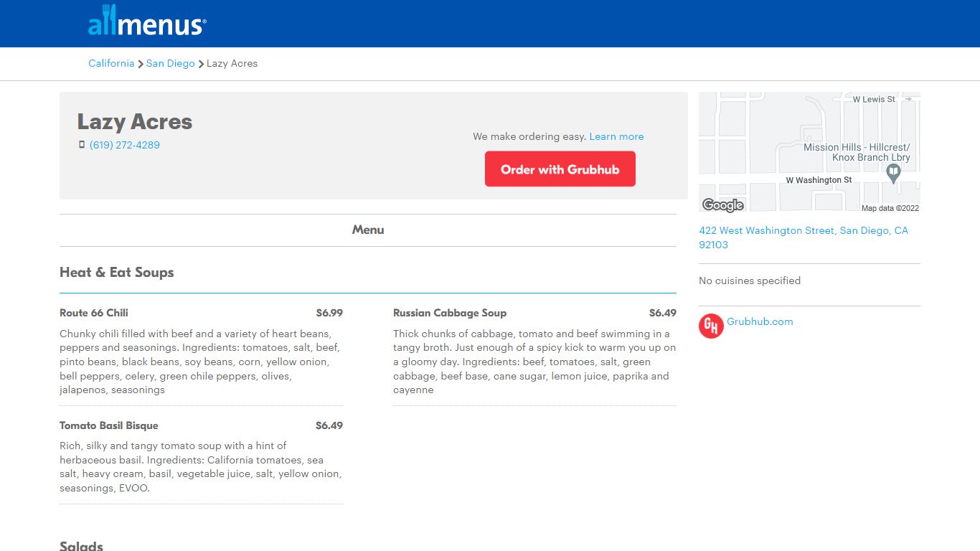The width and height of the screenshot is (980, 551).
Task: Select the Tomato Basil Bisque item
Action: pos(109,425)
